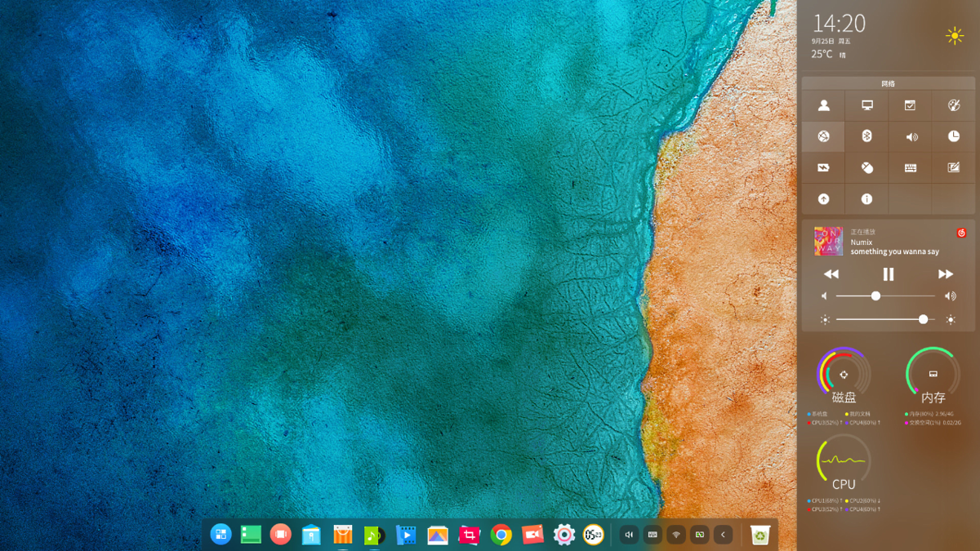980x551 pixels.
Task: Open Personalization palette icon in settings grid
Action: pyautogui.click(x=953, y=105)
